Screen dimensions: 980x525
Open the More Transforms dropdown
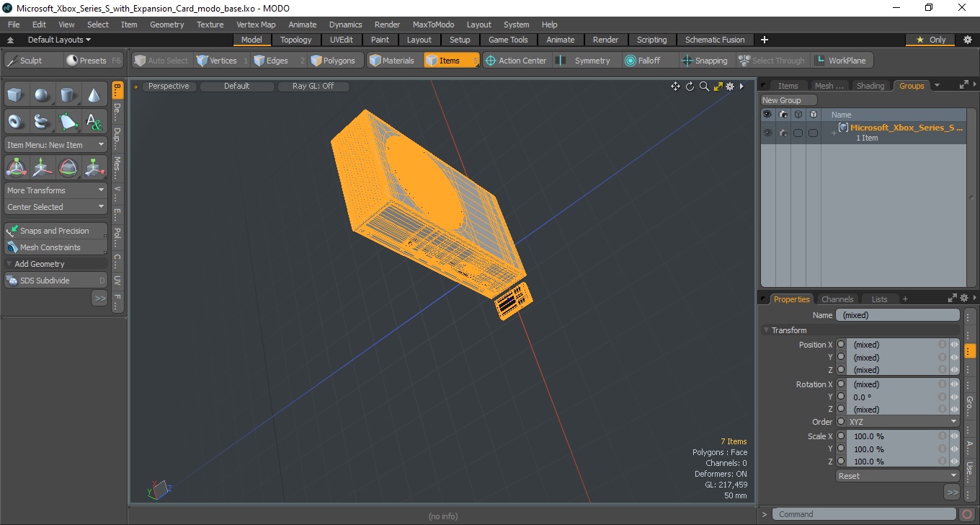[x=55, y=190]
